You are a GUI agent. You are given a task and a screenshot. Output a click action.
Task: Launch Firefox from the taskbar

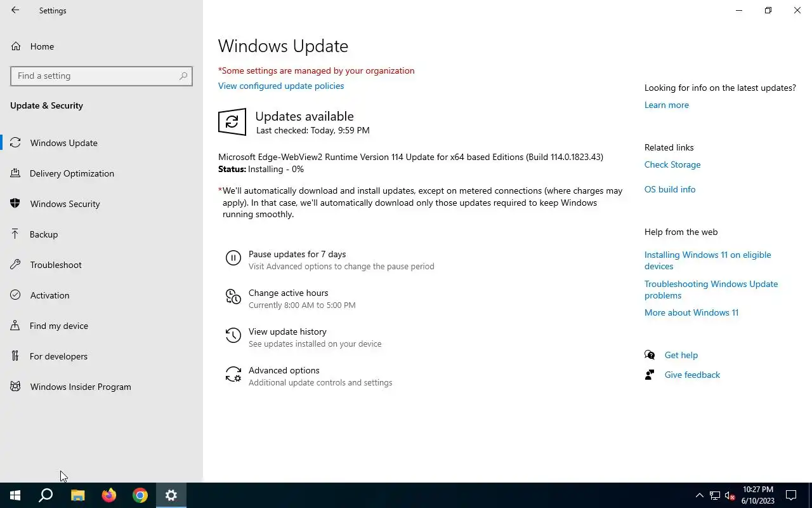[109, 495]
